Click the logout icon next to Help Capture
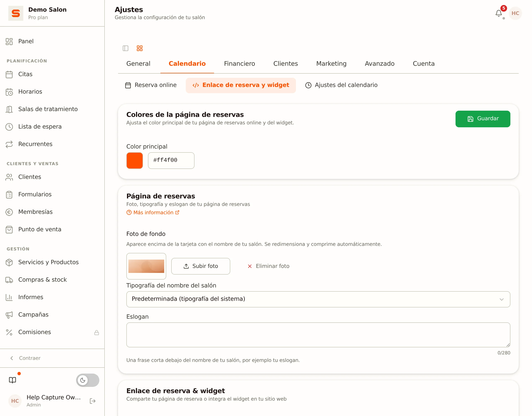Viewport: 532px width, 416px height. [x=92, y=401]
